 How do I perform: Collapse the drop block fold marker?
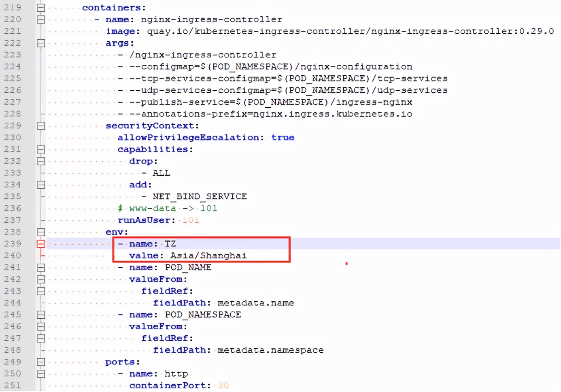pos(41,161)
